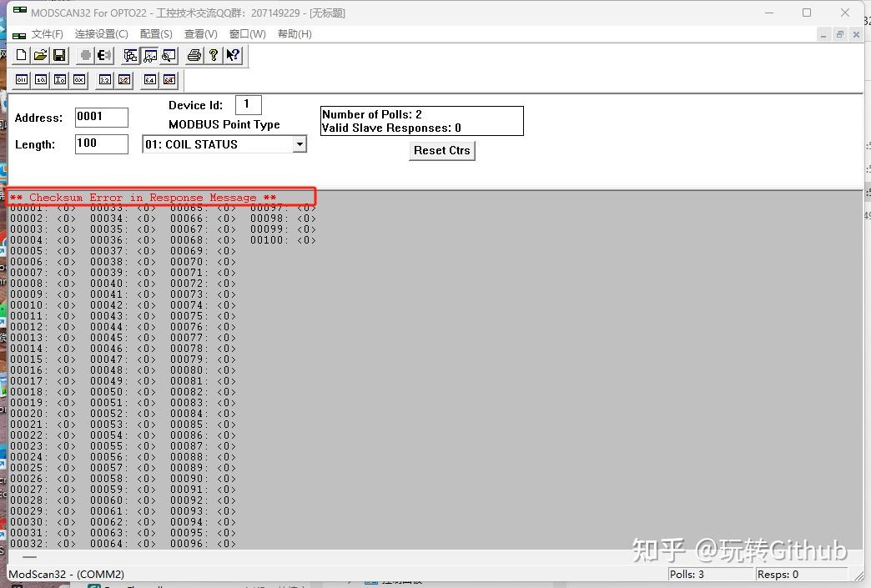Toggle the data table view button
Image resolution: width=871 pixels, height=588 pixels.
pos(149,55)
